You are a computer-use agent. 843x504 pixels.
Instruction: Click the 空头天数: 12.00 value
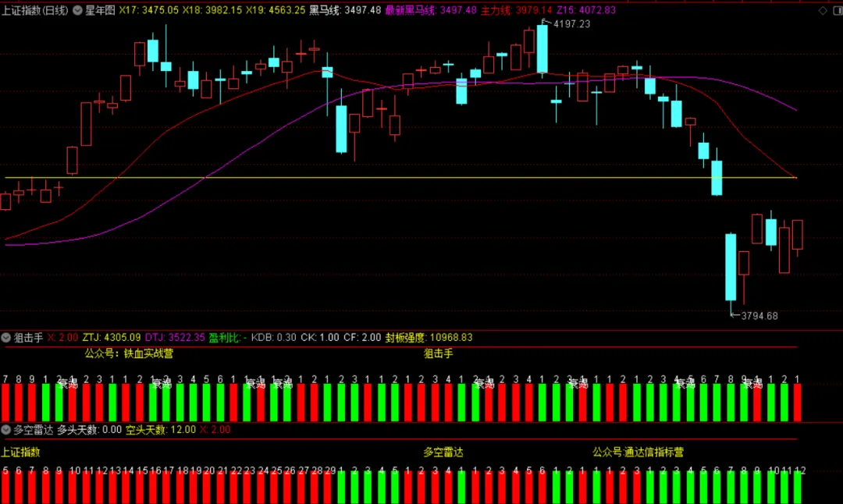click(x=161, y=429)
